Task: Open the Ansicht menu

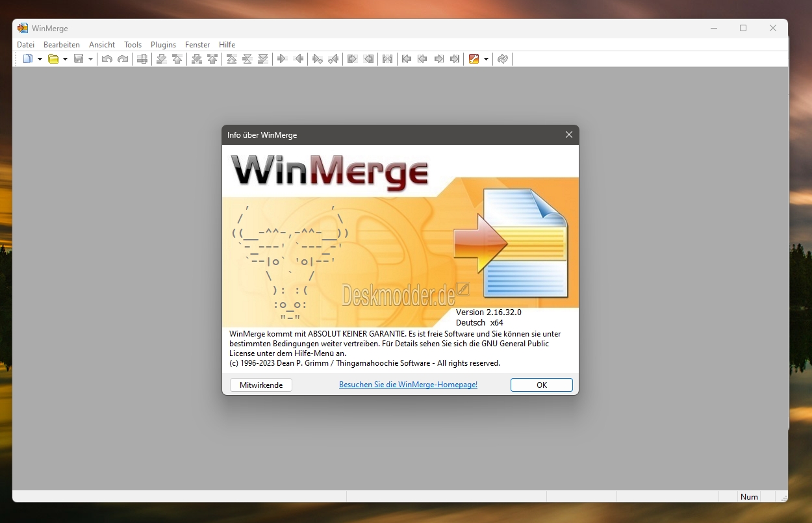Action: (102, 45)
